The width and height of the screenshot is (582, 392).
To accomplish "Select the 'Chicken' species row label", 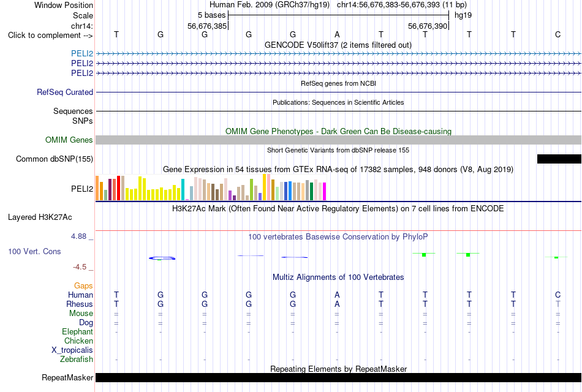I will point(78,341).
